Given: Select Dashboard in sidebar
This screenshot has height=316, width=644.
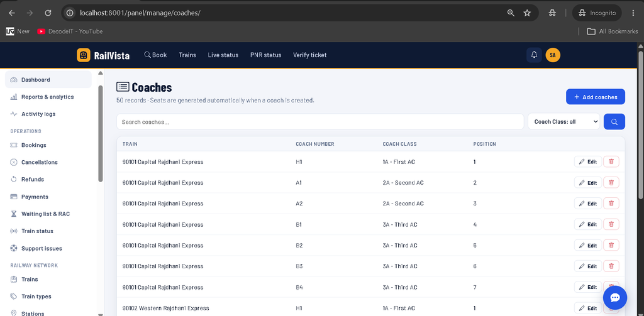Looking at the screenshot, I should tap(48, 80).
